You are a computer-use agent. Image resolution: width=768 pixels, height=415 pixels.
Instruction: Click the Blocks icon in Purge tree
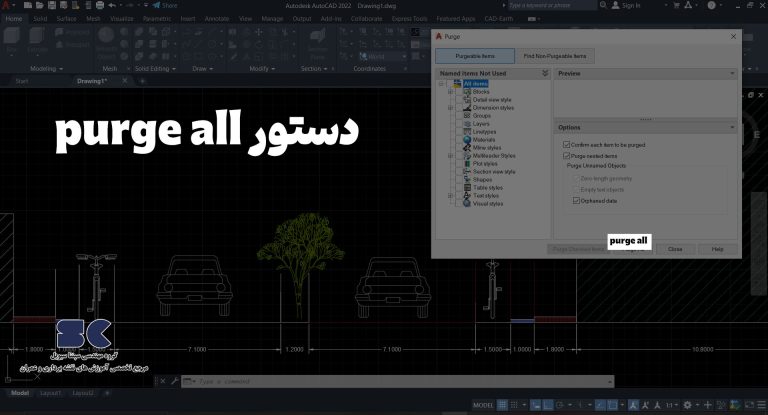pyautogui.click(x=467, y=92)
